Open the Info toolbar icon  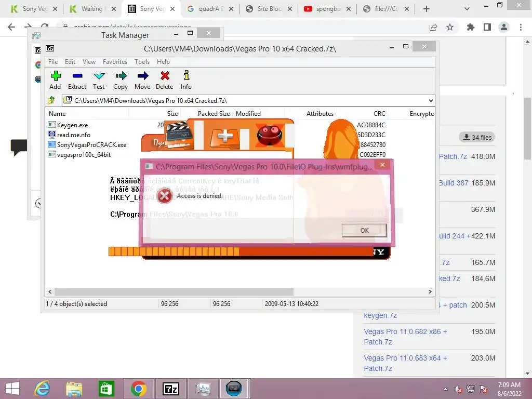point(186,80)
